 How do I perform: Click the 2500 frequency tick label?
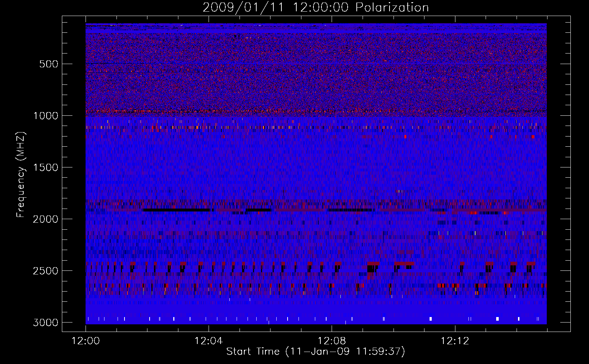point(46,271)
